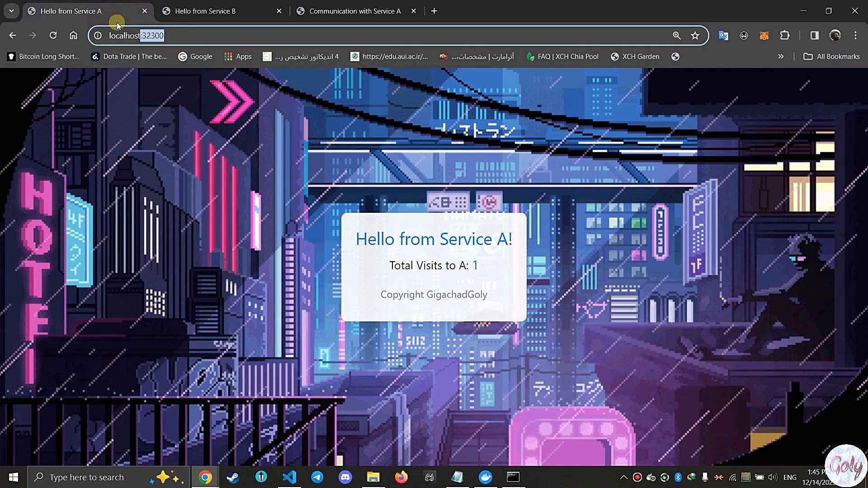Click the Hello from Service A! heading
This screenshot has height=488, width=868.
(x=434, y=239)
